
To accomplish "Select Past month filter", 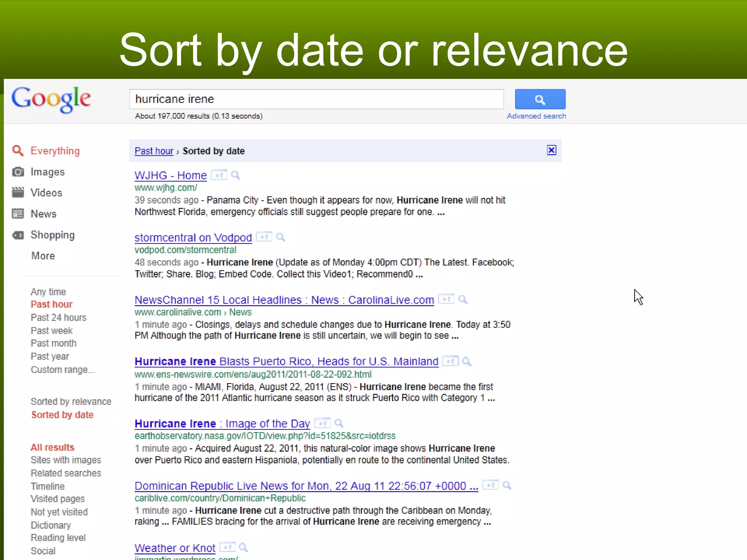I will (x=54, y=343).
